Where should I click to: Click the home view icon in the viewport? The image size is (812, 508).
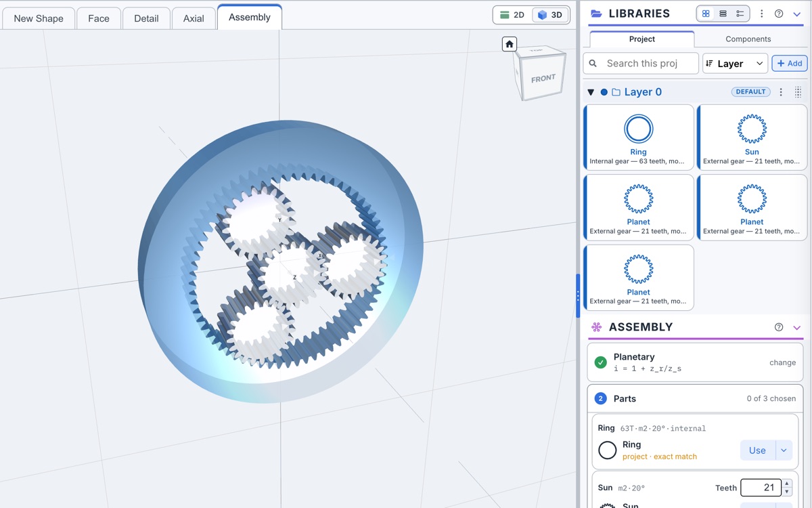point(510,44)
